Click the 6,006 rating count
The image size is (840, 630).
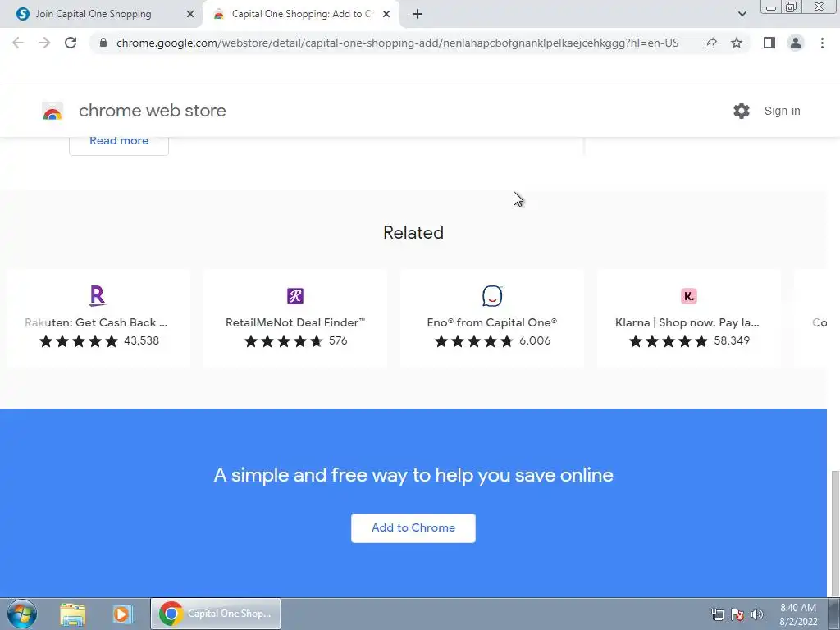tap(535, 340)
